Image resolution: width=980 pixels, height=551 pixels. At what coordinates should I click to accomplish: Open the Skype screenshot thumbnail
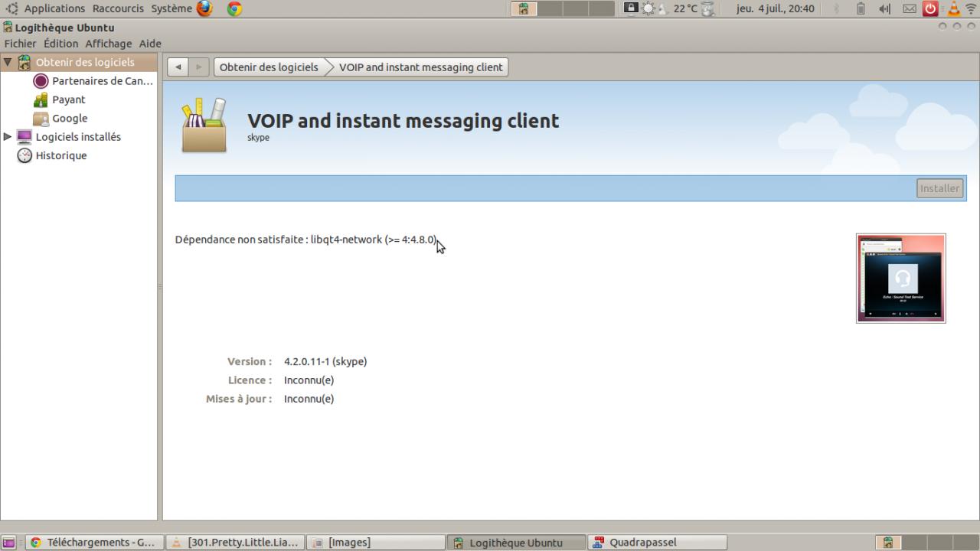pyautogui.click(x=901, y=279)
